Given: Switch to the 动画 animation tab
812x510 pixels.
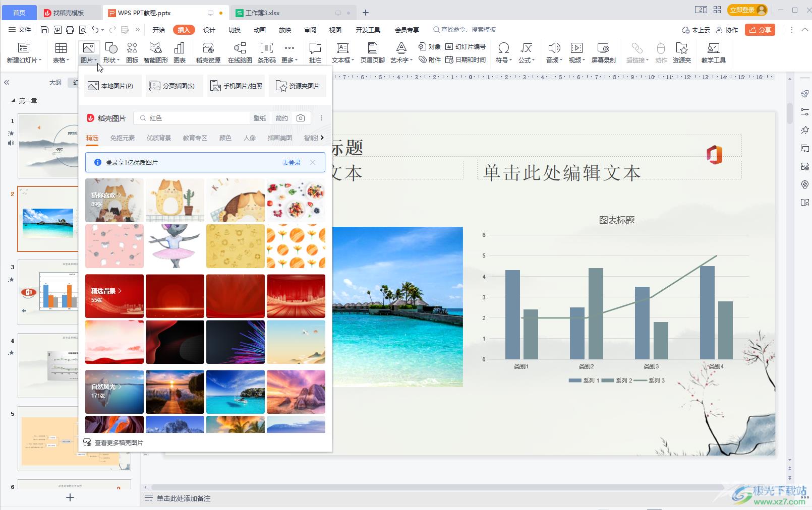Looking at the screenshot, I should click(260, 30).
